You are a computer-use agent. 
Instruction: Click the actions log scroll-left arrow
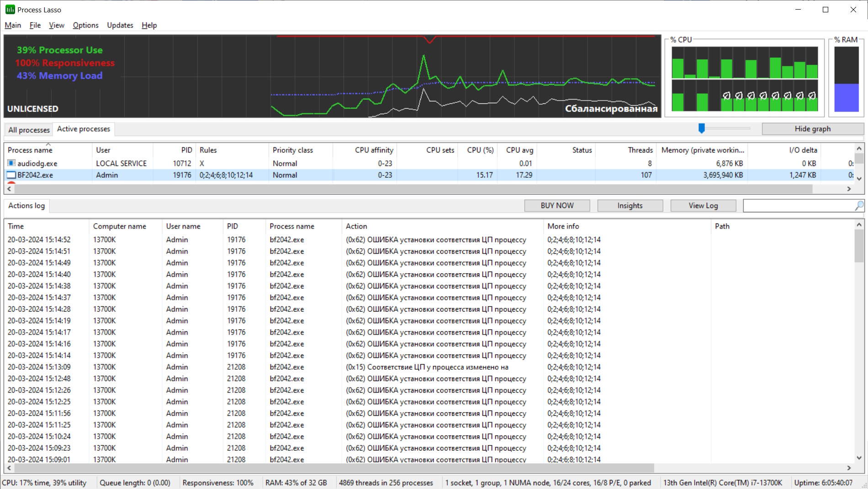point(9,468)
